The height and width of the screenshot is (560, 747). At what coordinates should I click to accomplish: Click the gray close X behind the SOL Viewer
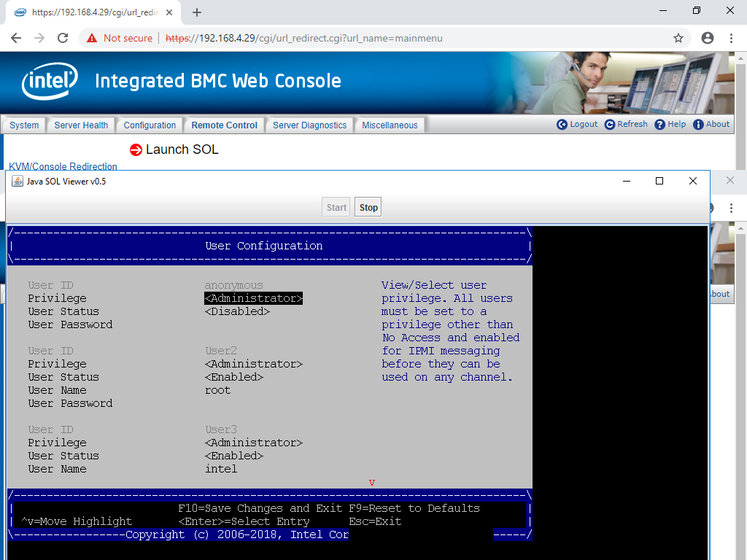(x=729, y=180)
